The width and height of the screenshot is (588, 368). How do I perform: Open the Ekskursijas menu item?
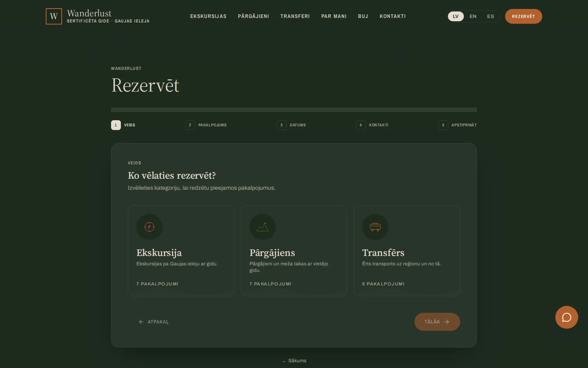(208, 16)
